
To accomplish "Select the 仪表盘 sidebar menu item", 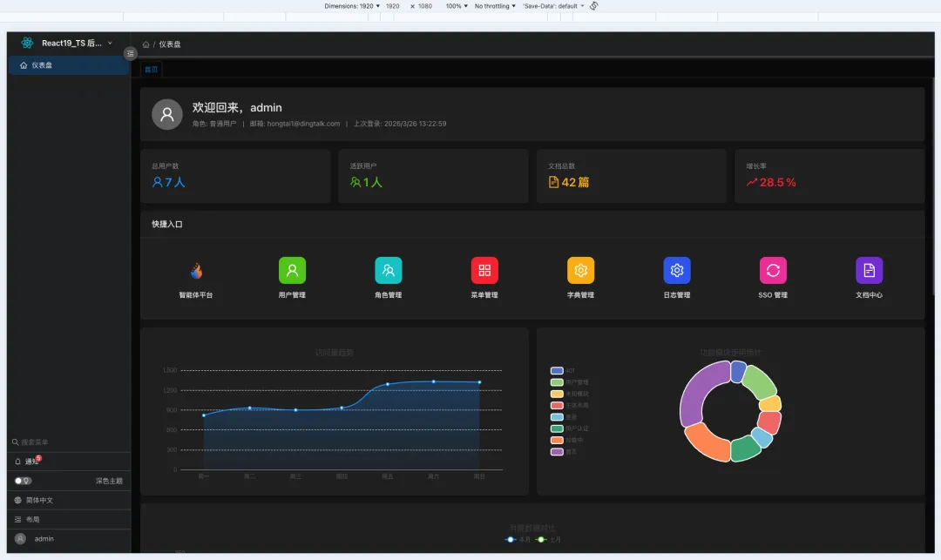I will pos(69,65).
